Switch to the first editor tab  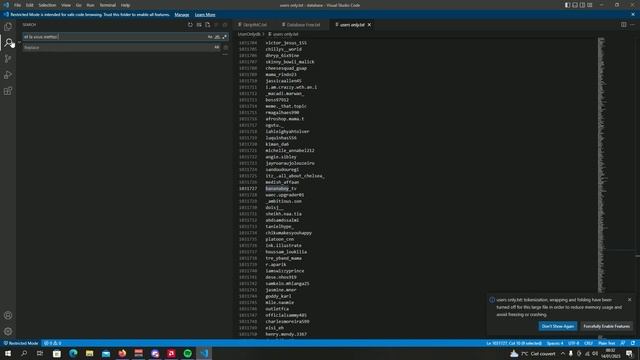coord(253,25)
